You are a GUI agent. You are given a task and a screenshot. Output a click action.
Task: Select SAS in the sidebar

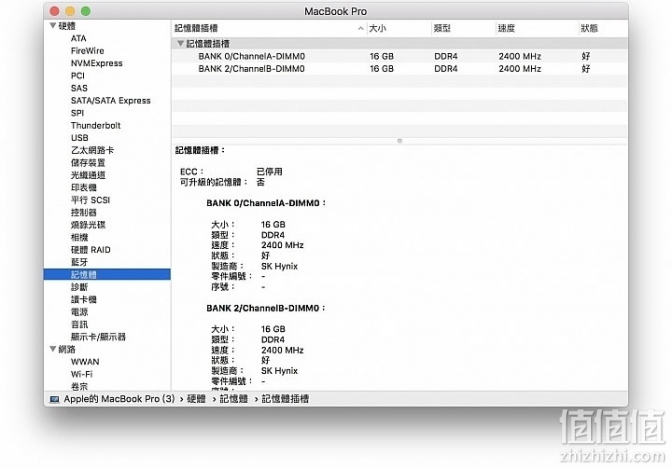click(x=79, y=88)
